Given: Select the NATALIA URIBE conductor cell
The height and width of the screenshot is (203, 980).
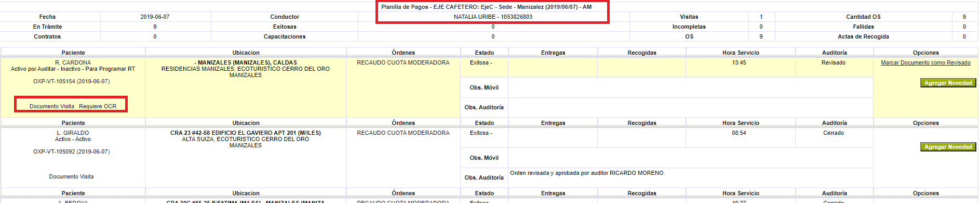Looking at the screenshot, I should pos(493,17).
